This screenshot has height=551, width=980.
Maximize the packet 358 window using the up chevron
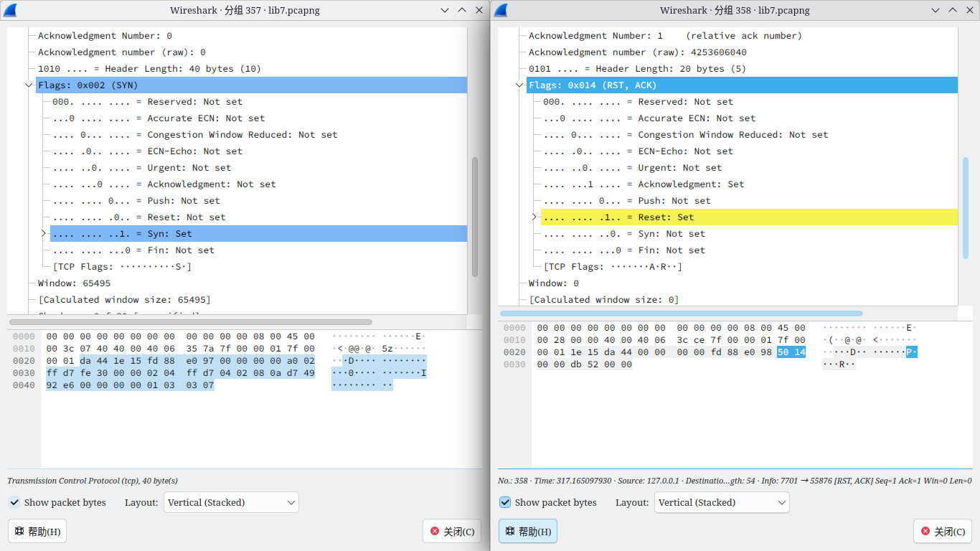tap(953, 10)
